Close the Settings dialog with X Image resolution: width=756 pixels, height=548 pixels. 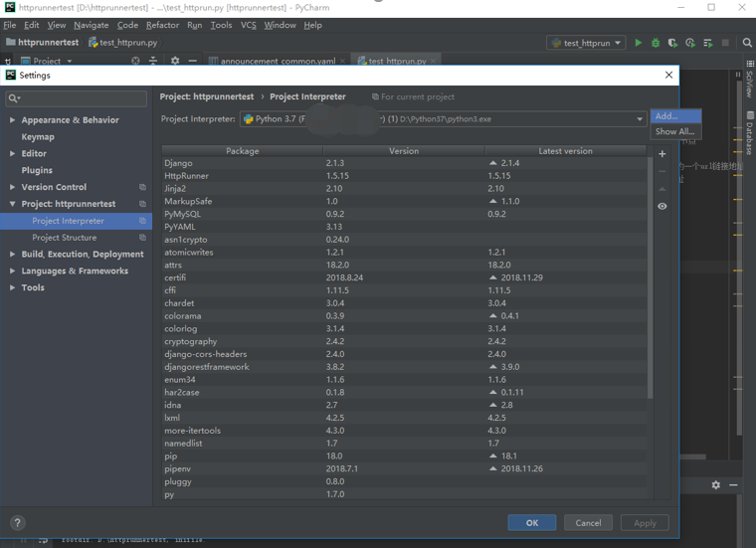click(x=668, y=75)
